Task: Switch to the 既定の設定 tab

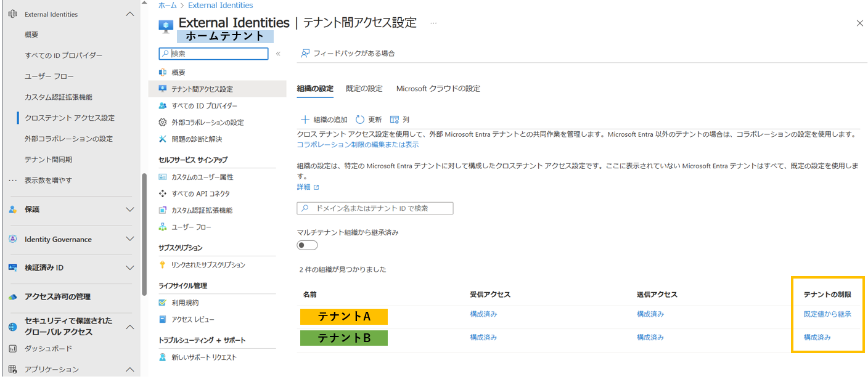Action: [x=364, y=88]
